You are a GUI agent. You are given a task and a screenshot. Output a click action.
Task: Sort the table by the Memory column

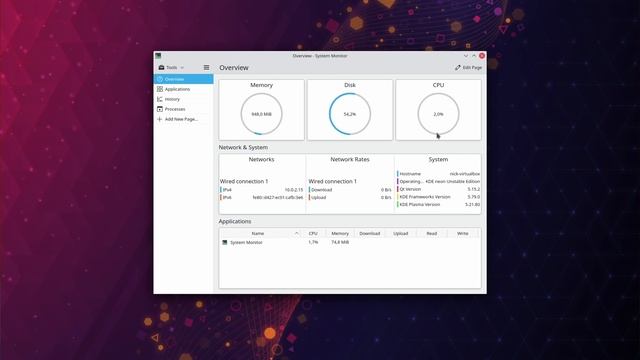340,233
